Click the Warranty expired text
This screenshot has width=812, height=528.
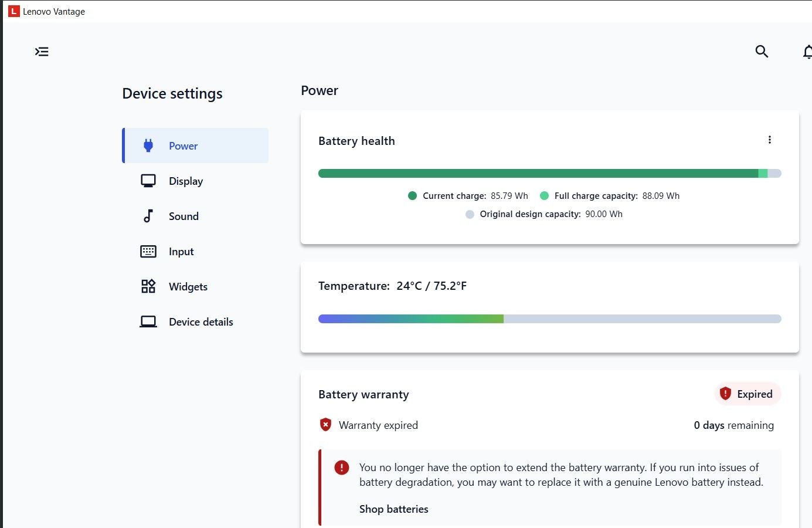[x=378, y=425]
